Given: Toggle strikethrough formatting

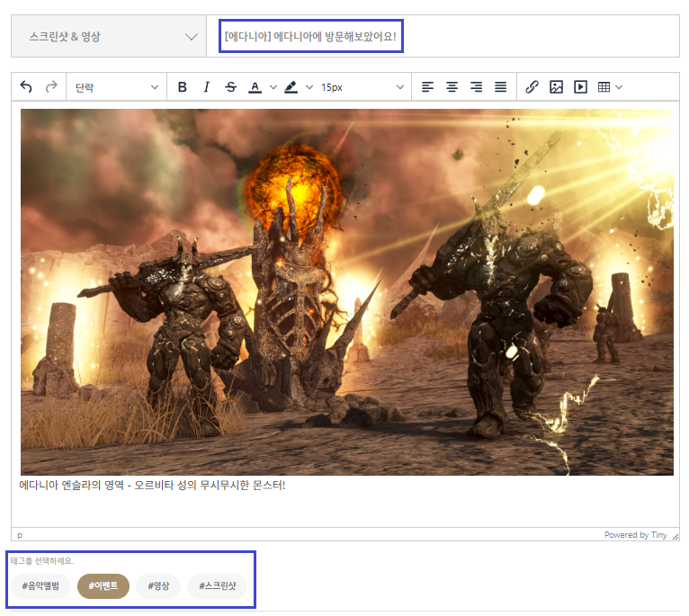Looking at the screenshot, I should pyautogui.click(x=230, y=87).
